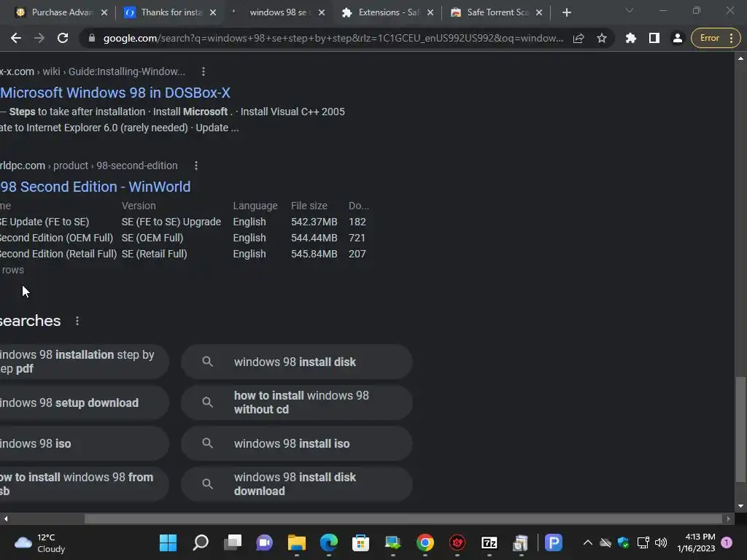Switch to the Extensions - Safe tab
The height and width of the screenshot is (560, 747).
(x=387, y=12)
